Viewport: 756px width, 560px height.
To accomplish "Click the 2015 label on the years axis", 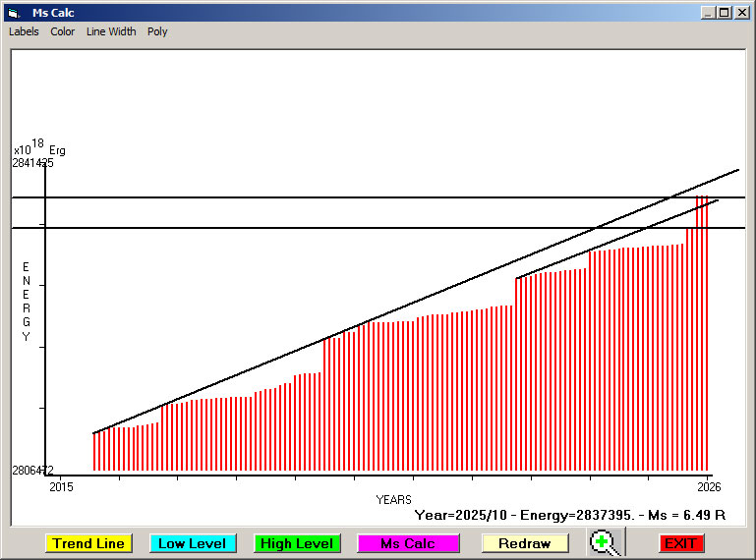I will click(61, 486).
